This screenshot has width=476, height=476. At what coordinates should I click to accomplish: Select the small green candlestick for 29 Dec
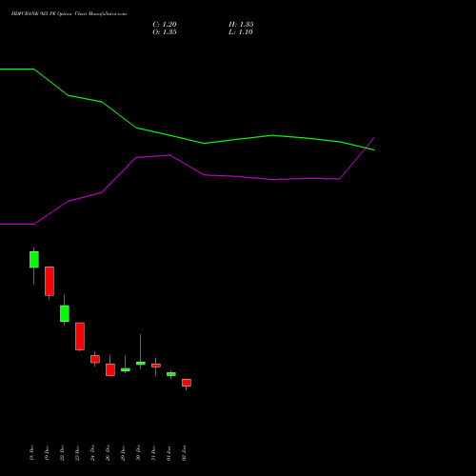point(126,369)
